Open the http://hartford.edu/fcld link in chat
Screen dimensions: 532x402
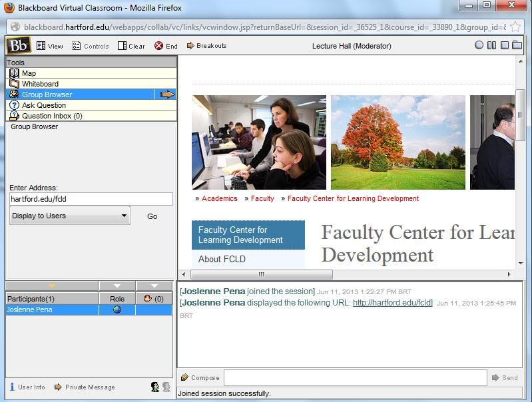coord(393,302)
